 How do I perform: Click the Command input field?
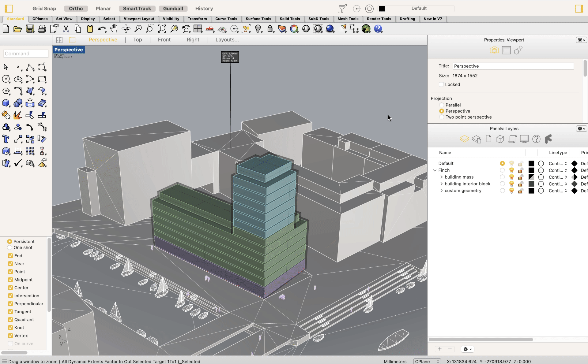(26, 54)
